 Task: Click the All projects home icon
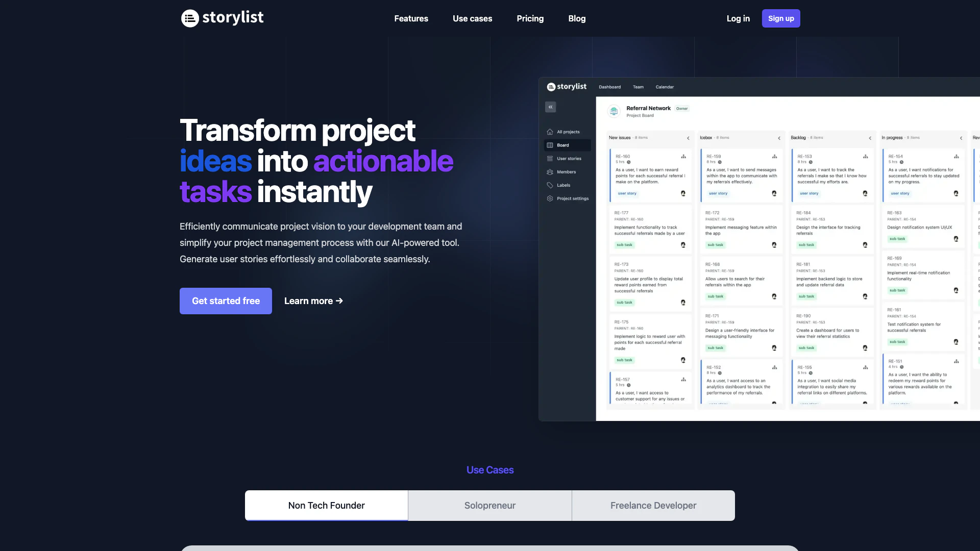[550, 132]
